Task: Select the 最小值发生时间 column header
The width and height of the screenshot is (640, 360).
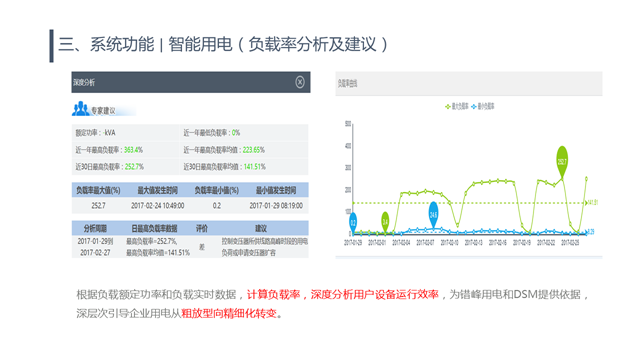Action: point(276,190)
